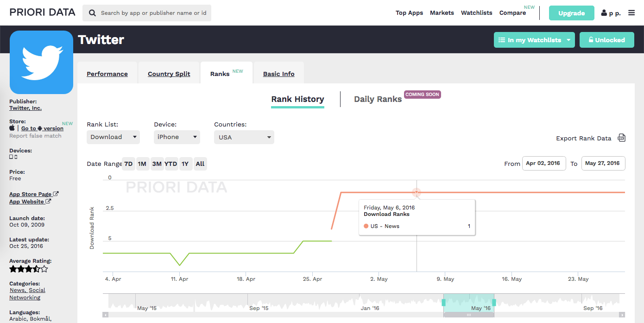Open the Rank List Download dropdown
Screen dimensions: 644x323
click(113, 137)
